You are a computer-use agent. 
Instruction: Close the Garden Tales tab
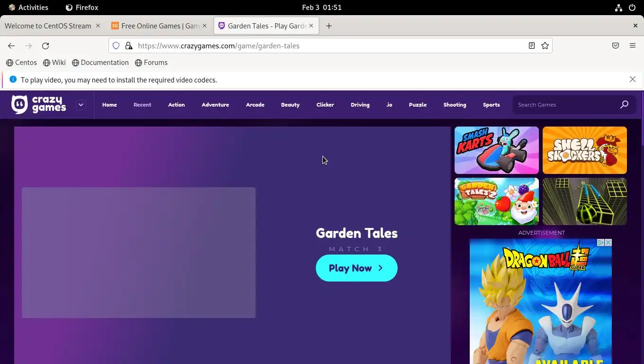[x=311, y=26]
